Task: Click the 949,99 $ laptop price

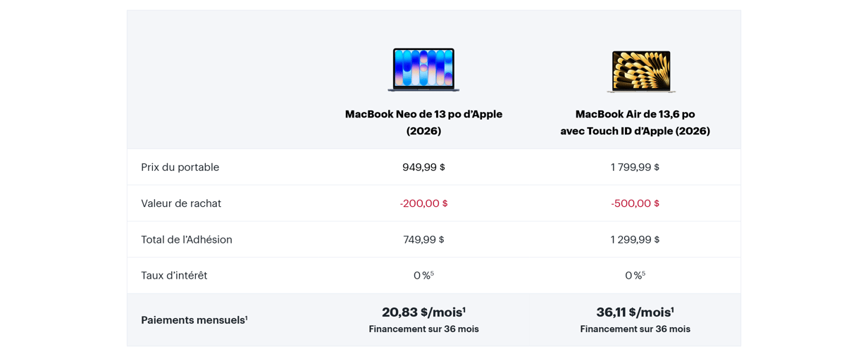Action: pos(423,167)
